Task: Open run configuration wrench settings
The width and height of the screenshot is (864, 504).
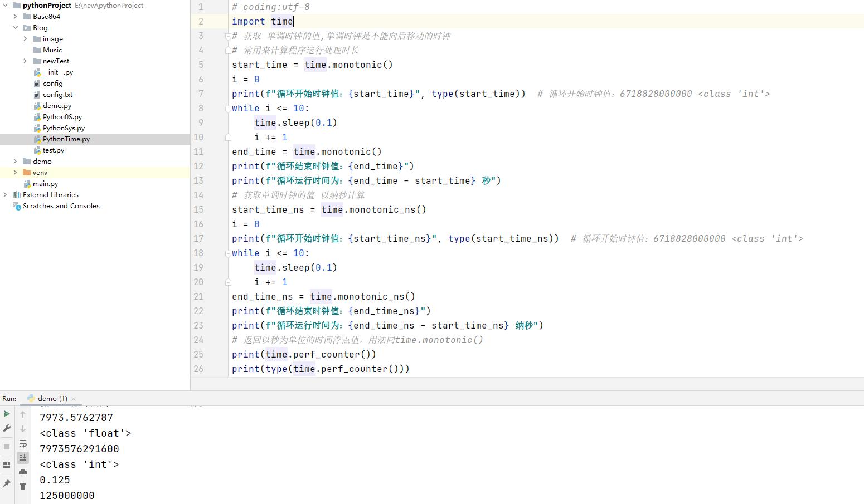Action: tap(7, 428)
